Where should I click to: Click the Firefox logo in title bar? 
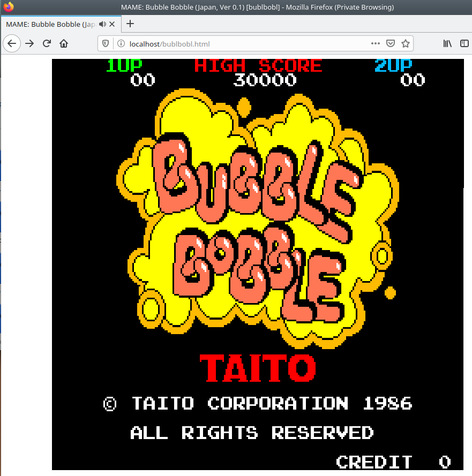[x=9, y=6]
